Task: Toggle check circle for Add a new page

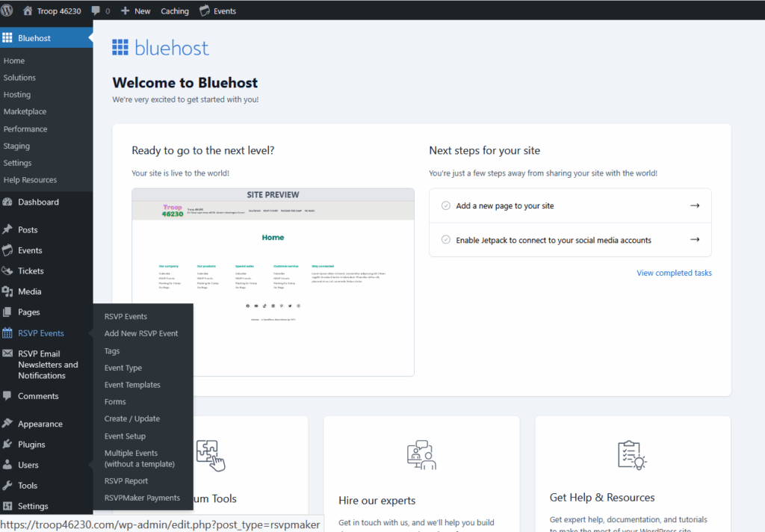Action: (446, 205)
